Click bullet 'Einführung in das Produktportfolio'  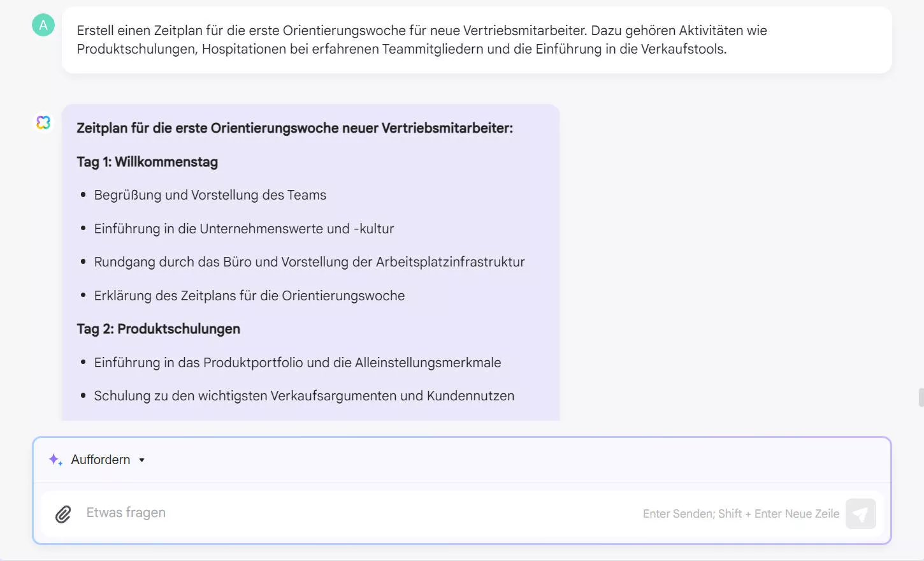pos(298,362)
